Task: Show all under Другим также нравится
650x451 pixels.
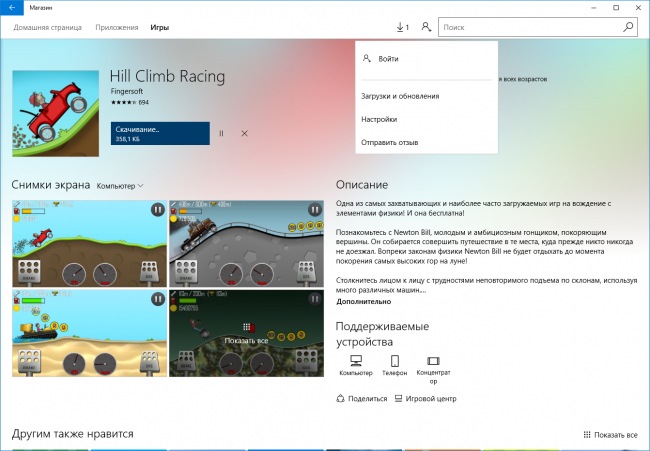Action: tap(610, 435)
